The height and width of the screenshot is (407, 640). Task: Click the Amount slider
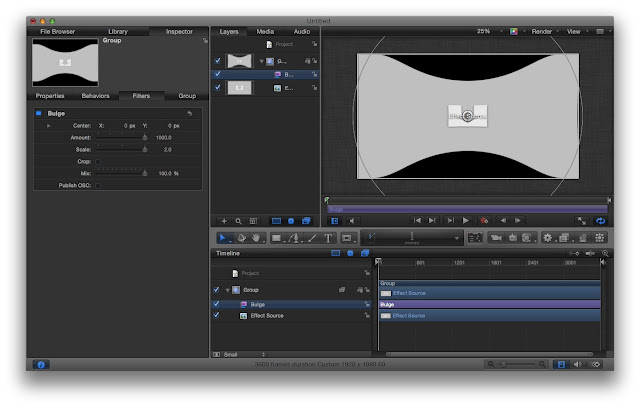click(122, 138)
